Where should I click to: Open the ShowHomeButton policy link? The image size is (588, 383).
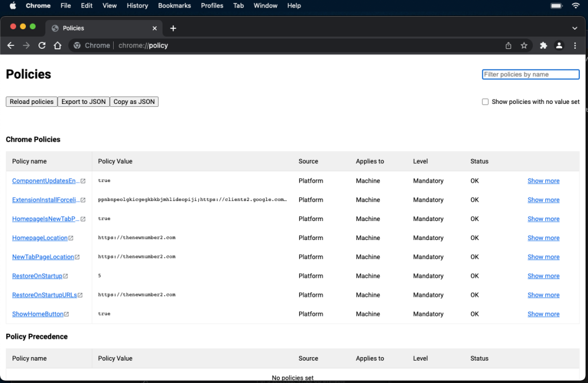click(x=38, y=314)
